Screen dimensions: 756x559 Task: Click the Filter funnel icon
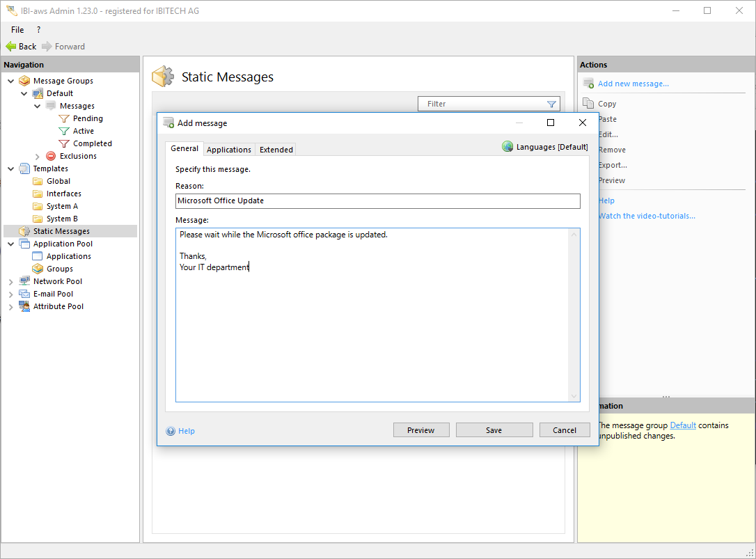pyautogui.click(x=551, y=104)
